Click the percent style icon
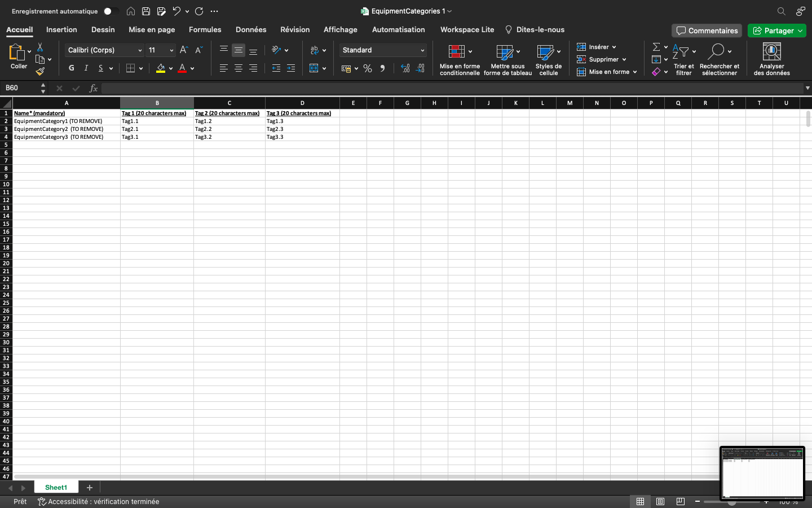812x508 pixels. pyautogui.click(x=368, y=68)
